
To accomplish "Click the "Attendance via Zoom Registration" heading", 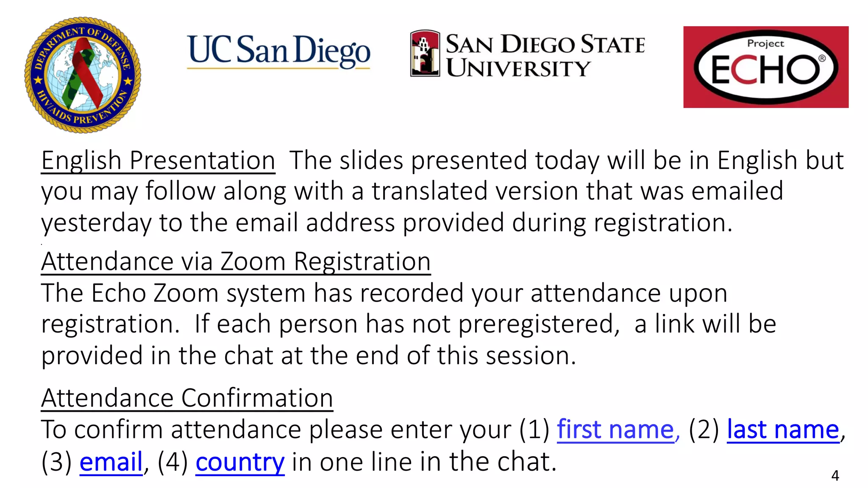I will point(236,261).
